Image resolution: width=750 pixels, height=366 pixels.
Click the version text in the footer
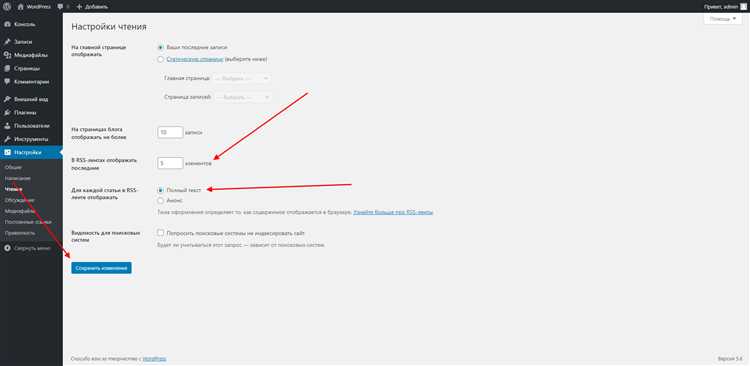(x=730, y=358)
